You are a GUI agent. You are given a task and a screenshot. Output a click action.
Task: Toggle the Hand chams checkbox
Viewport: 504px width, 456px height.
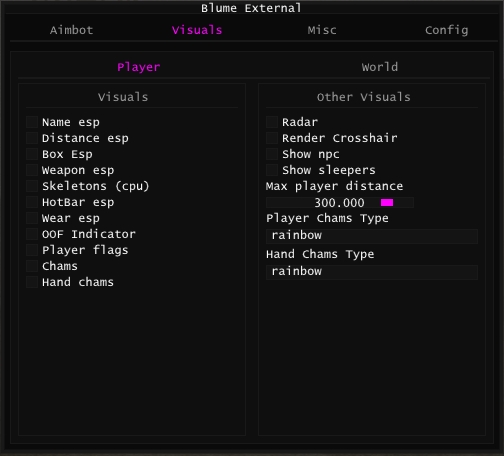(32, 282)
